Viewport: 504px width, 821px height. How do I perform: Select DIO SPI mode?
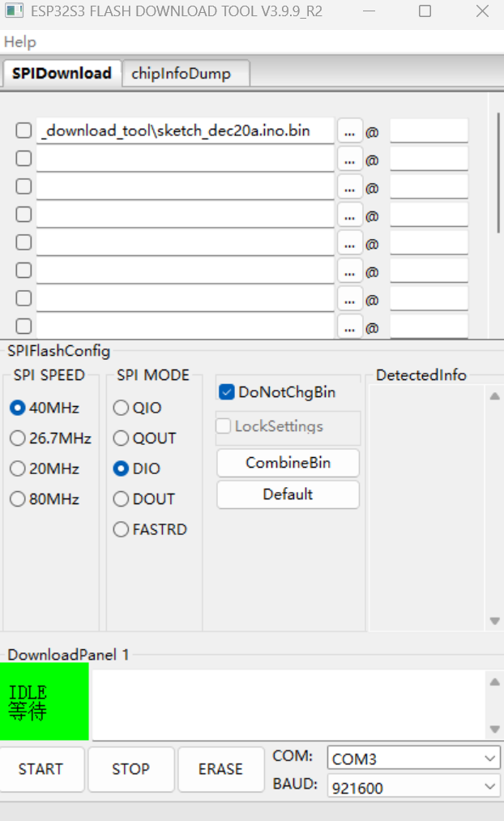point(137,468)
